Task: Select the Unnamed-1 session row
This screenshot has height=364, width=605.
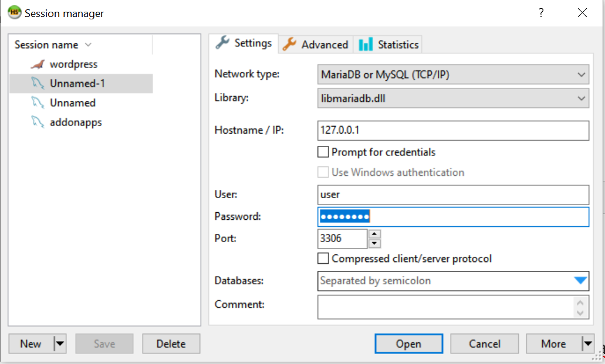Action: 81,83
